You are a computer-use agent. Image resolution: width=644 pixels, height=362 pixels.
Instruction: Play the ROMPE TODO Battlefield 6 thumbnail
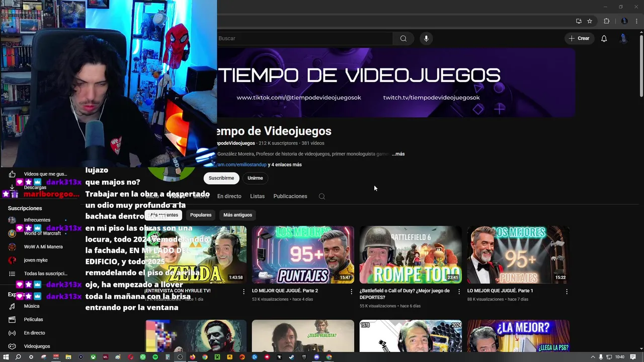[x=411, y=254]
